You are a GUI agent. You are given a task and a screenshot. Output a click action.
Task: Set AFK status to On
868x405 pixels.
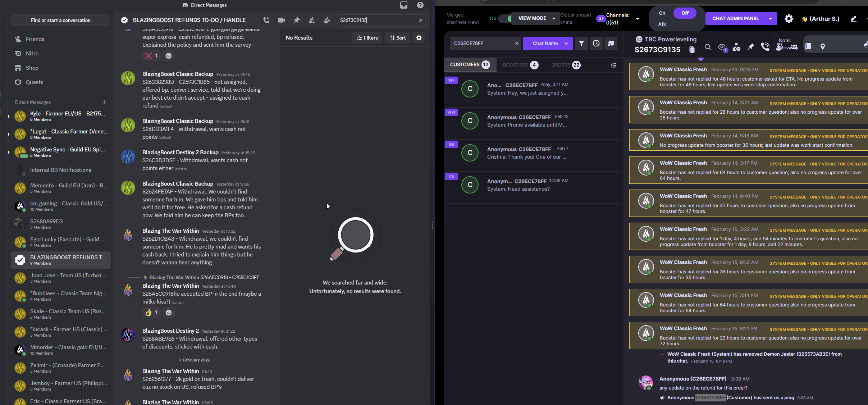(x=662, y=13)
